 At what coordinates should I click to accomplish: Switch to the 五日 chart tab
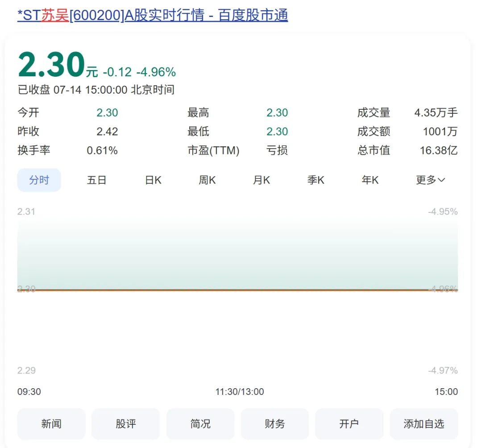pos(96,180)
